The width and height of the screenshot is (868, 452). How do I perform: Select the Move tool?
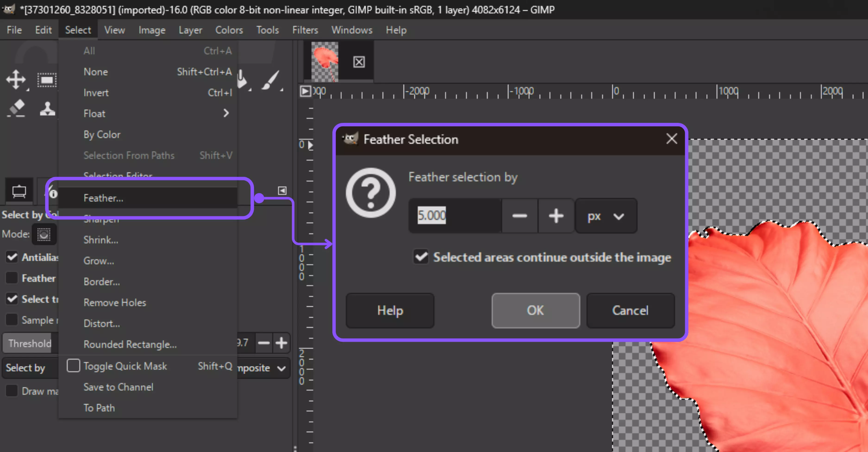(x=16, y=80)
